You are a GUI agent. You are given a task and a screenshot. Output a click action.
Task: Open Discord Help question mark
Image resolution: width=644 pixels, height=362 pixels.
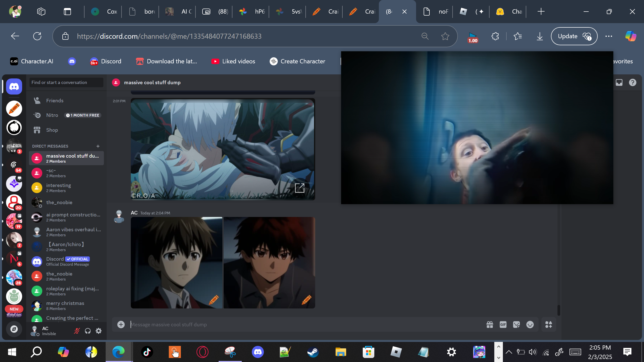tap(633, 82)
